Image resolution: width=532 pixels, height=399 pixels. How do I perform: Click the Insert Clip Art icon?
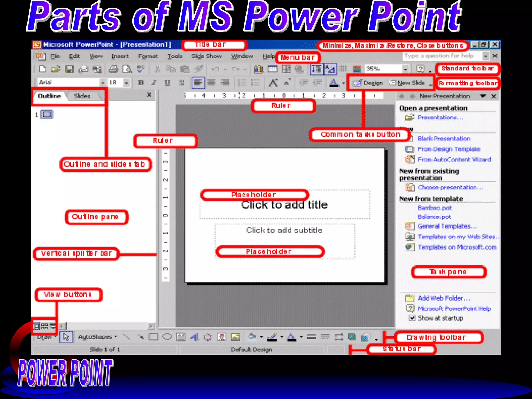point(221,337)
